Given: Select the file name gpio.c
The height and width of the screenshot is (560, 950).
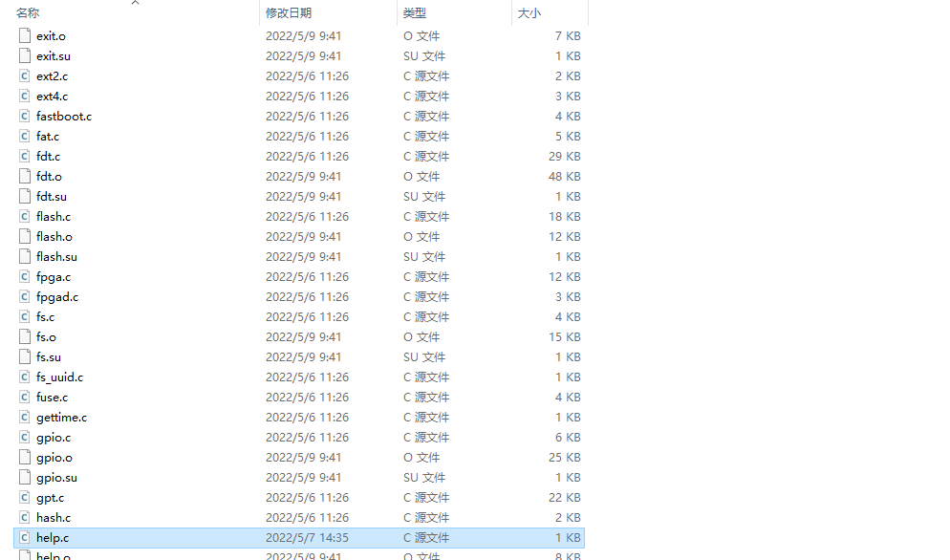Looking at the screenshot, I should [x=54, y=437].
